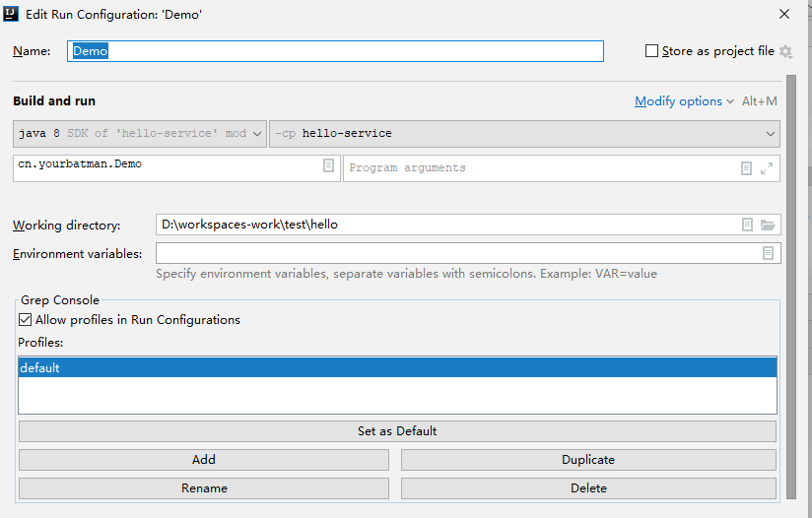The width and height of the screenshot is (812, 518).
Task: Click the gear icon beside Store as project file
Action: click(x=785, y=51)
